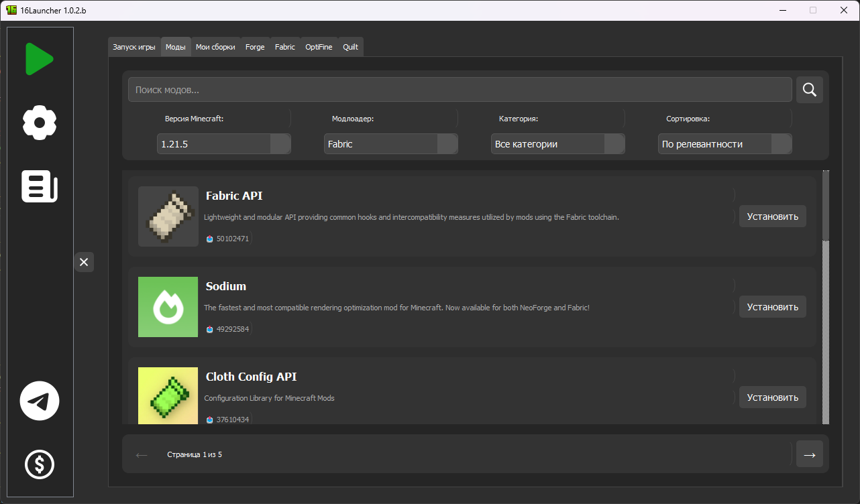Click the Sodium mod logo
The height and width of the screenshot is (504, 860).
pyautogui.click(x=168, y=307)
